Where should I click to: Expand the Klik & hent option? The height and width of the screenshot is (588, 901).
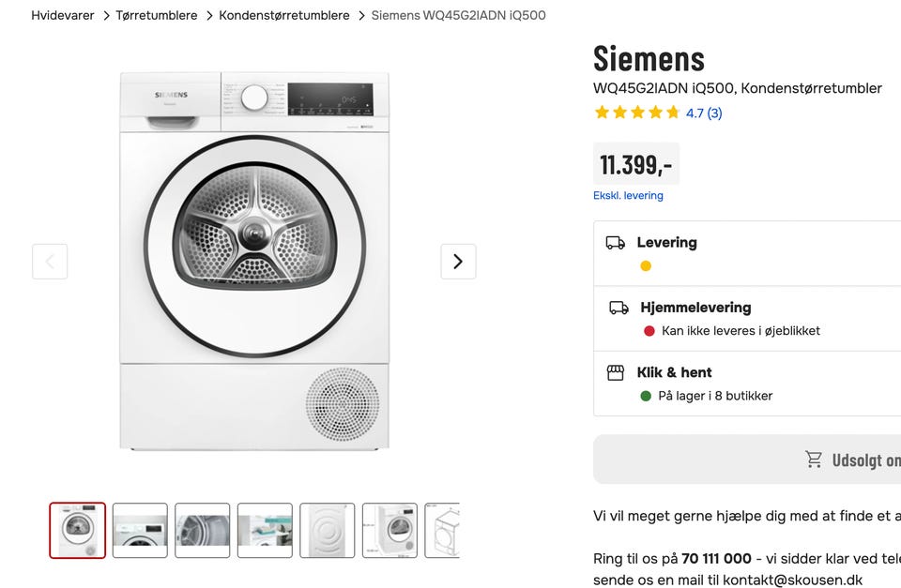coord(674,372)
